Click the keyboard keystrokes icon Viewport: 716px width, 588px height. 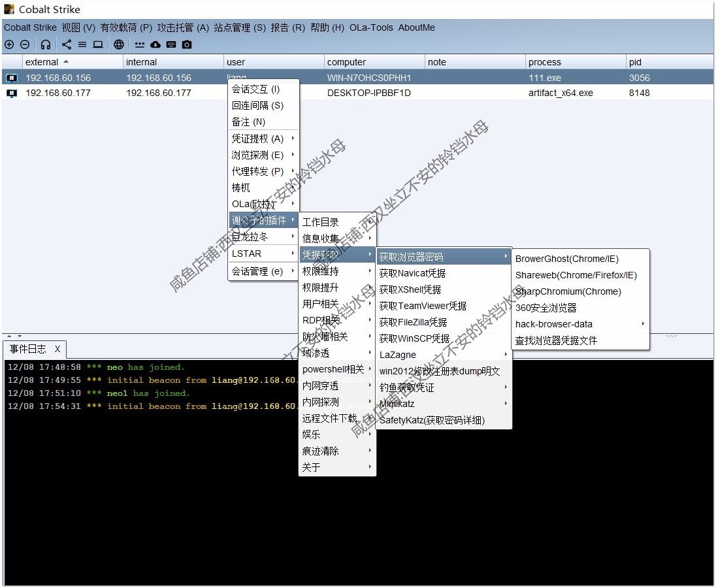(171, 44)
